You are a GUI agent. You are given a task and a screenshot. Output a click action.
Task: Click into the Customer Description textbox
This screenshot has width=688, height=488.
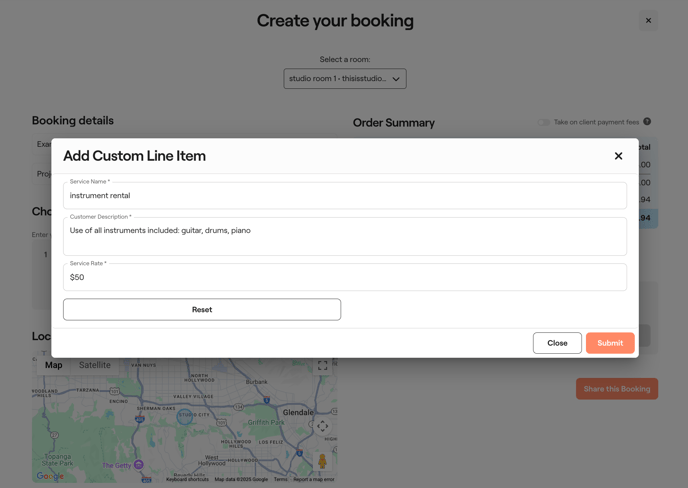[344, 238]
